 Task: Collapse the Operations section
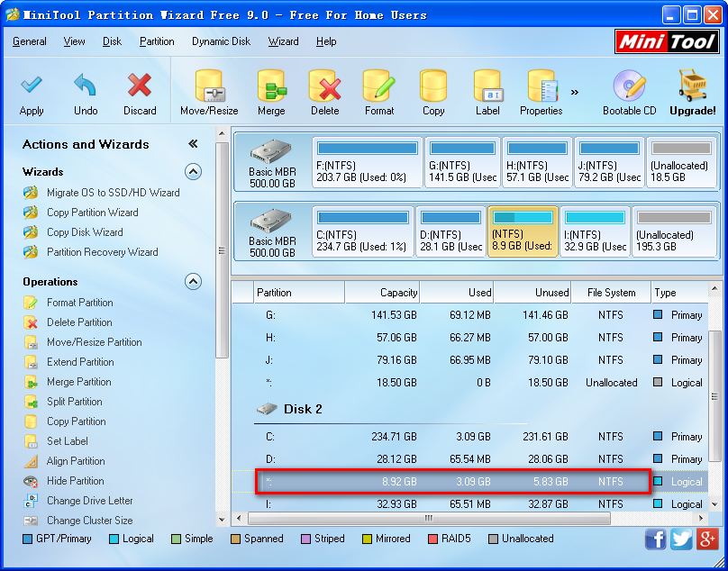(193, 281)
